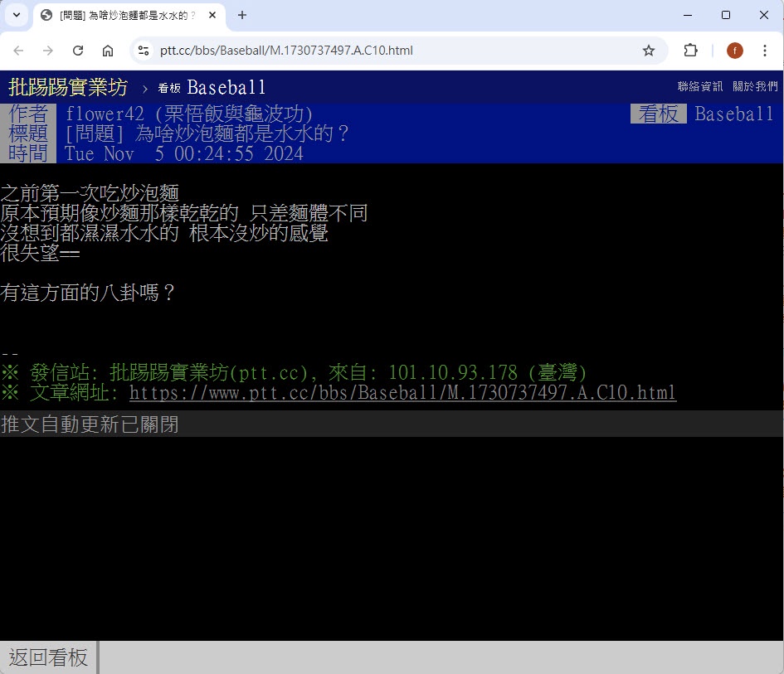The height and width of the screenshot is (674, 784).
Task: Close the current PTT tab
Action: [x=212, y=15]
